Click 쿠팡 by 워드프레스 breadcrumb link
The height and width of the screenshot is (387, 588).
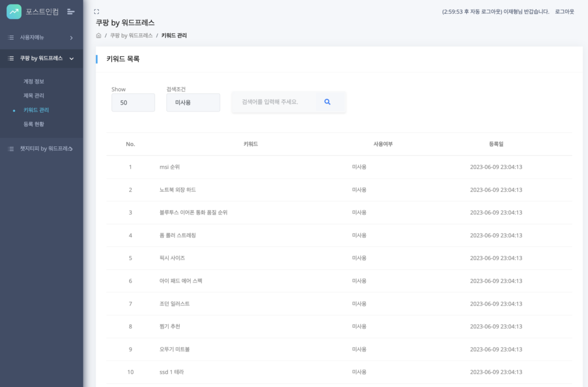(131, 36)
